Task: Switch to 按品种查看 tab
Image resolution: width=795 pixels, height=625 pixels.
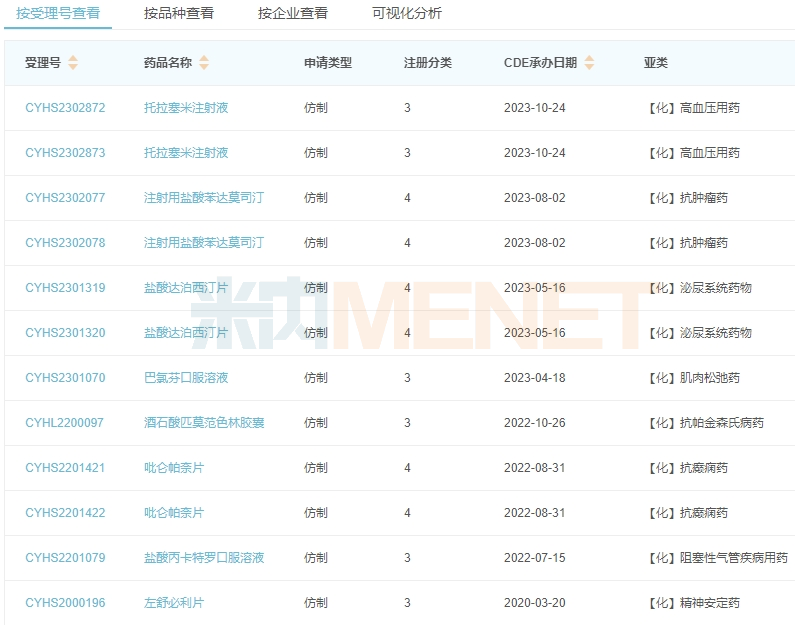Action: click(178, 13)
